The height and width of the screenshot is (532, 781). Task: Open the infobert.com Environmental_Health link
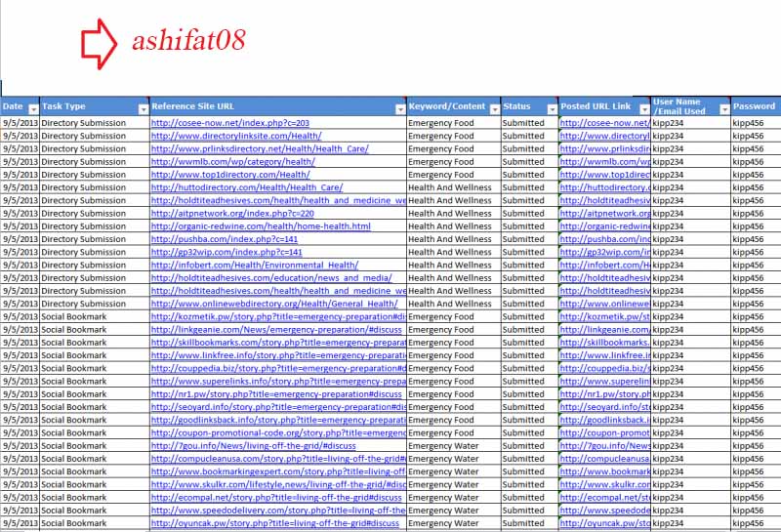click(255, 265)
